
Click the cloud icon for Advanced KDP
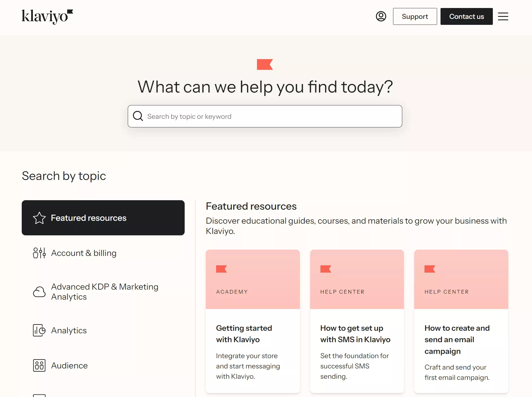[39, 292]
